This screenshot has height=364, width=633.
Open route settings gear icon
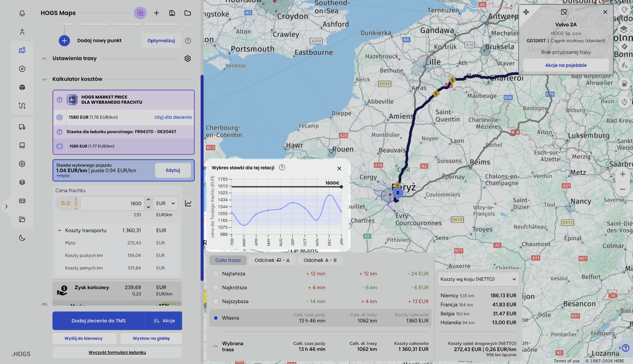tap(188, 59)
